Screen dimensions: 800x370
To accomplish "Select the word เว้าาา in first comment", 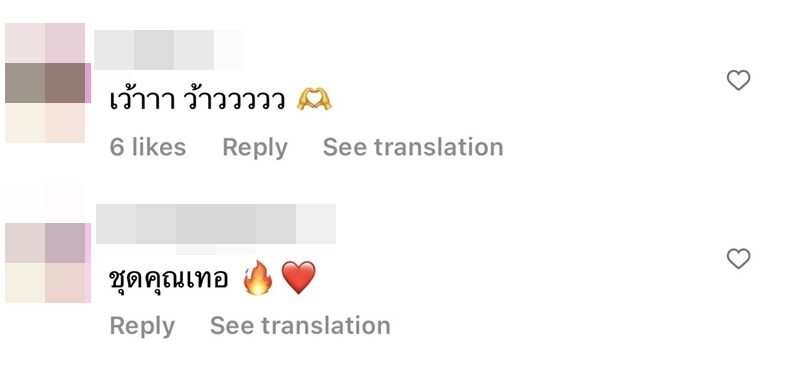I will click(x=142, y=100).
